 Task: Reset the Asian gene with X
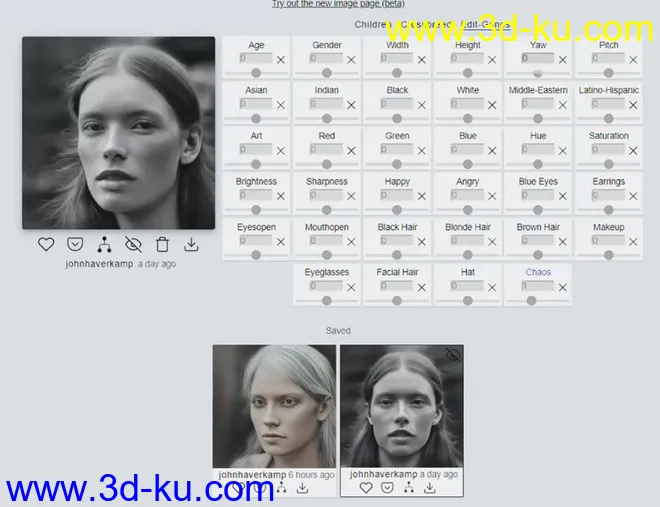click(x=281, y=105)
